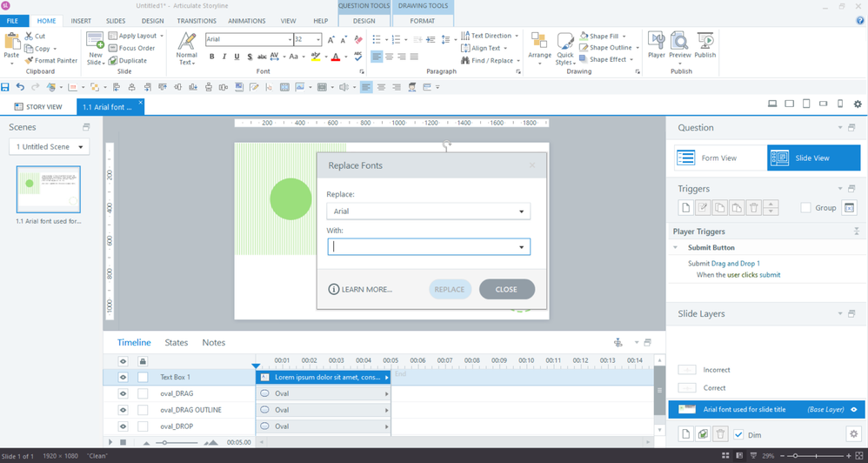
Task: Switch to the States tab
Action: [x=177, y=343]
